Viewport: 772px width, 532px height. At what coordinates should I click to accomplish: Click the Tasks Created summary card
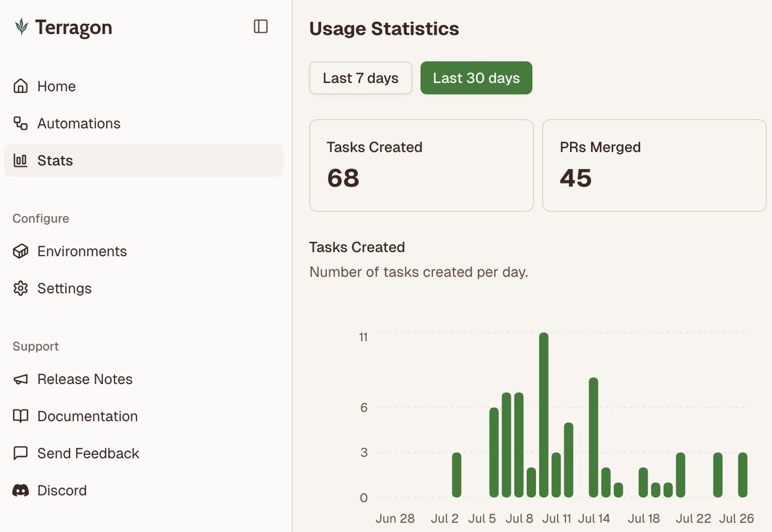(x=421, y=165)
